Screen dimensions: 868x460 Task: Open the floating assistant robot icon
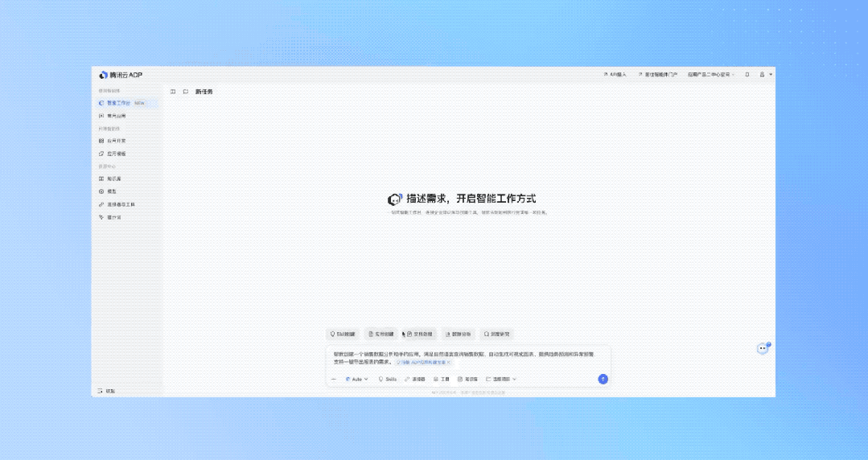[x=763, y=348]
